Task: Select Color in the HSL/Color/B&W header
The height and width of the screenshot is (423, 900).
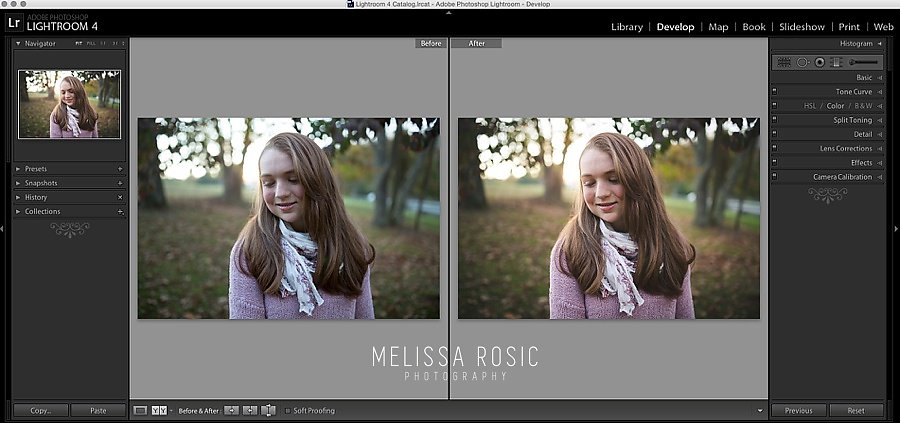Action: coord(835,106)
